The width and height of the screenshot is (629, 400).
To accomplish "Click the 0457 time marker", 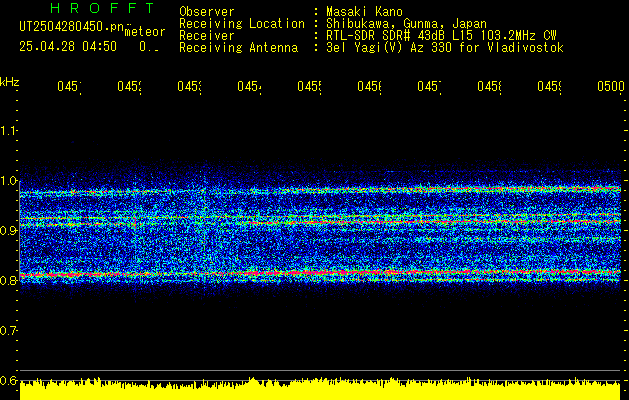I will 429,86.
